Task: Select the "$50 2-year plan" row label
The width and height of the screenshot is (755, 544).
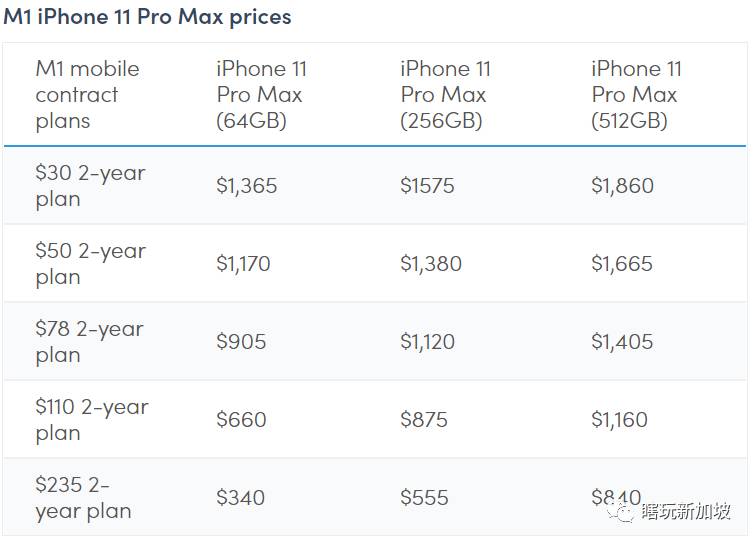Action: 90,264
